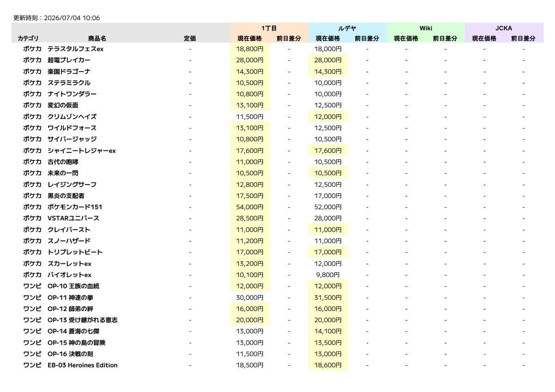Click the 13,200円 price for スカーレットex
This screenshot has width=555, height=392.
coord(250,263)
